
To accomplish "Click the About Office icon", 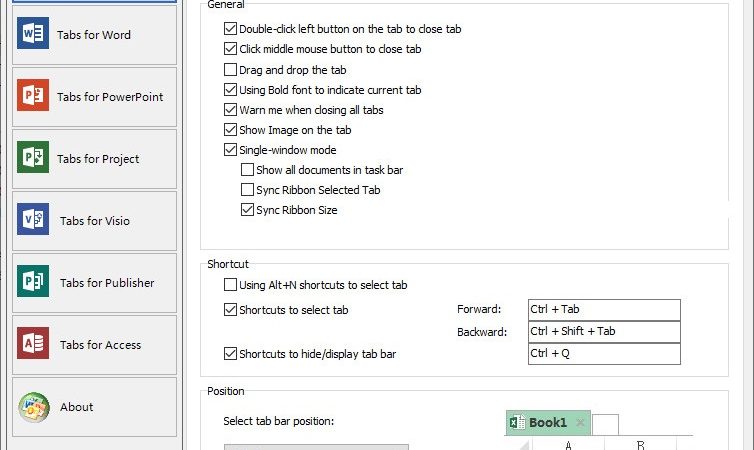I will (34, 408).
